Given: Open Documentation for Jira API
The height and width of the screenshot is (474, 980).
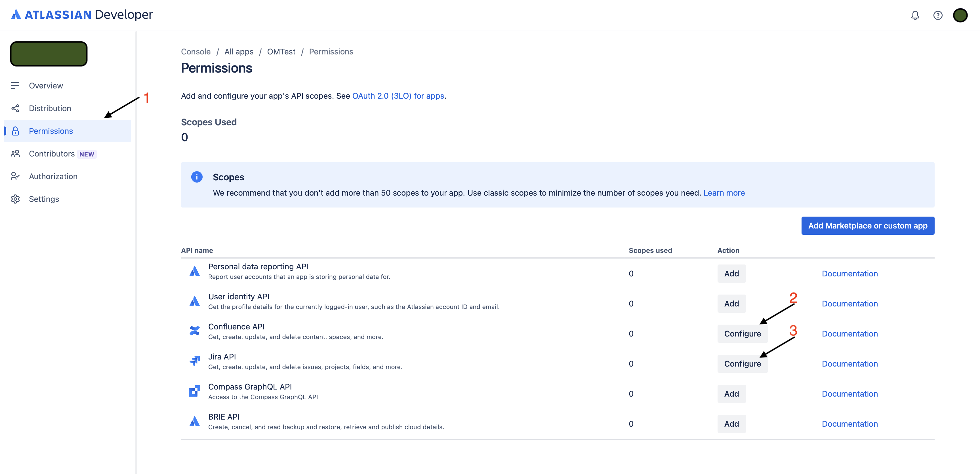Looking at the screenshot, I should pyautogui.click(x=849, y=364).
